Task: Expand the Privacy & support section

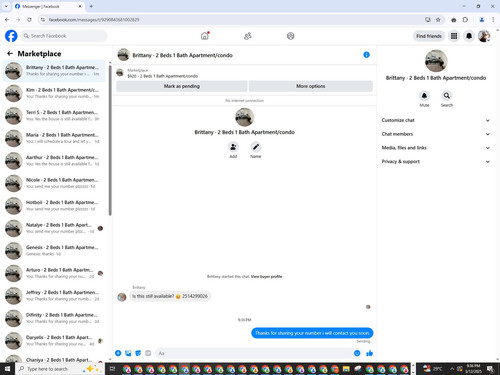Action: click(x=436, y=161)
